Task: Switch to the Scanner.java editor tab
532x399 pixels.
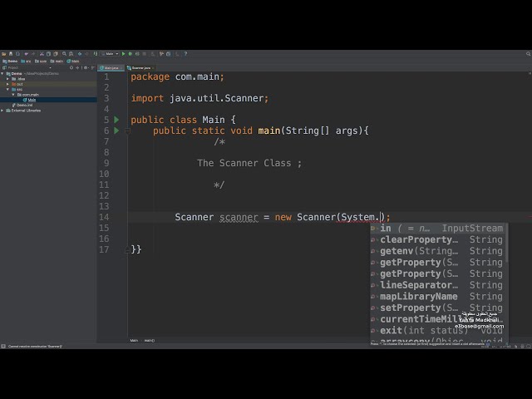Action: (140, 68)
